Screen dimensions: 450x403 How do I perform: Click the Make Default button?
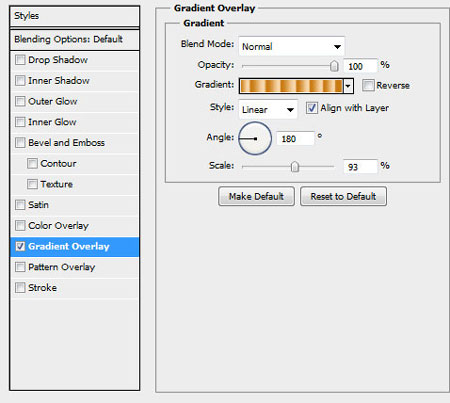click(x=256, y=196)
